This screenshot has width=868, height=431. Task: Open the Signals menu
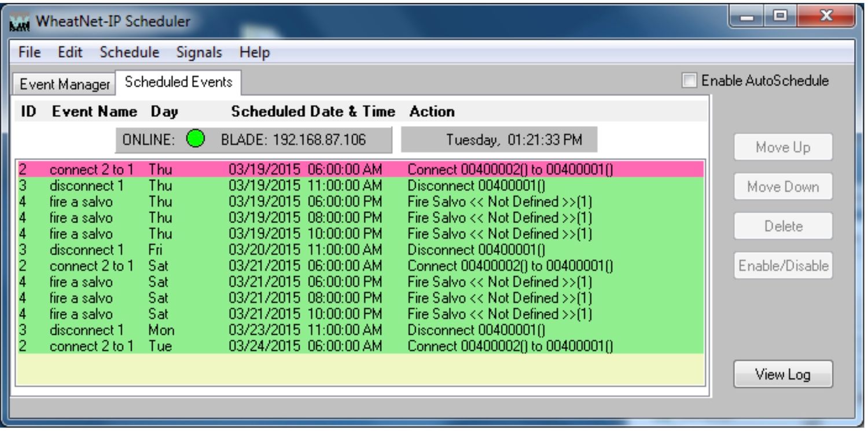(200, 53)
